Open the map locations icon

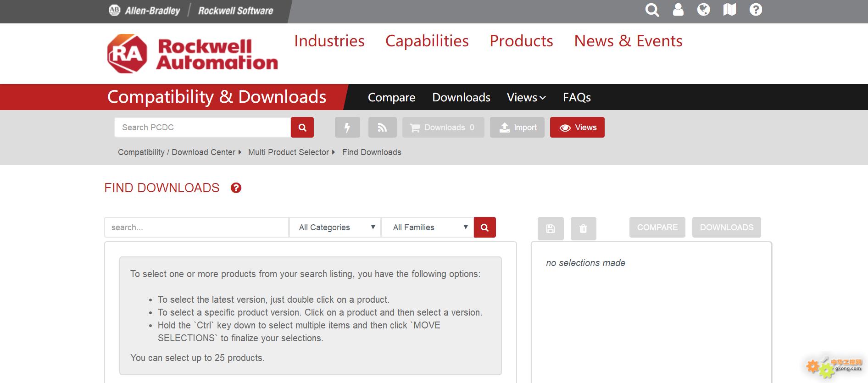point(729,10)
